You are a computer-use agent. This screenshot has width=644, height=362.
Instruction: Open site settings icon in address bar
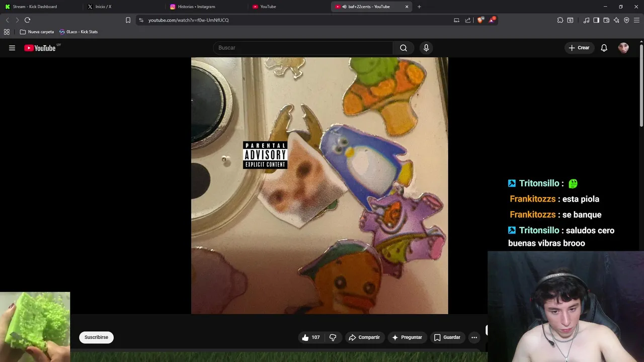pos(141,20)
